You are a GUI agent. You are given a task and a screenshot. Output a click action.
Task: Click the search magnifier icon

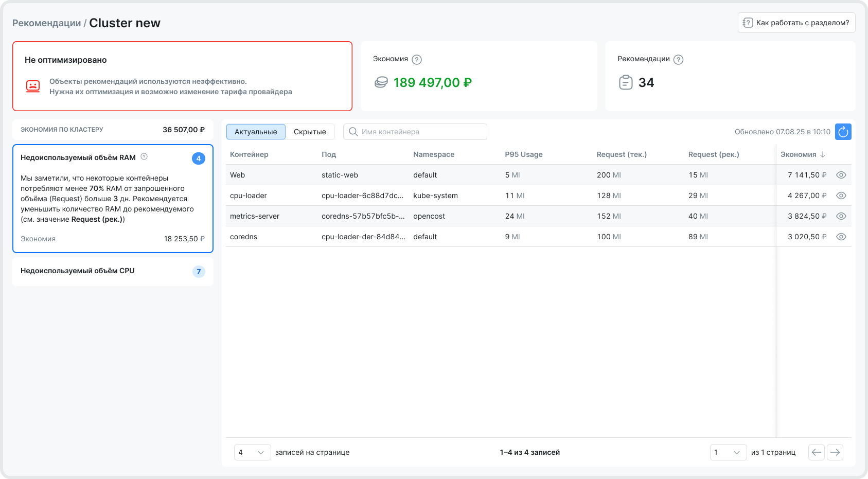353,132
